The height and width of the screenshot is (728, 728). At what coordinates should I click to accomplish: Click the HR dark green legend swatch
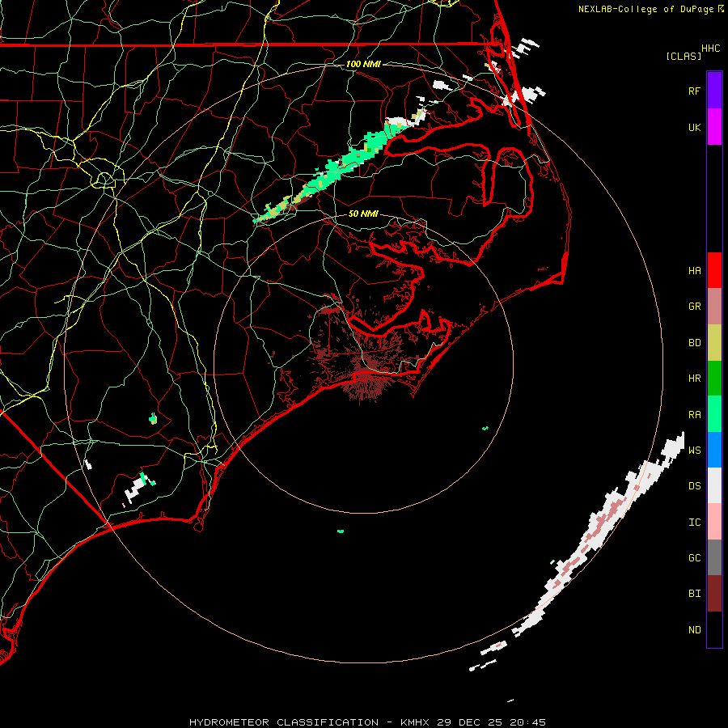tap(714, 379)
